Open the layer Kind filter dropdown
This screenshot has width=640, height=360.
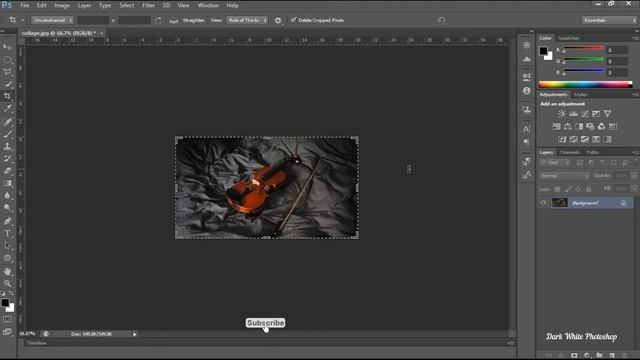pyautogui.click(x=555, y=163)
